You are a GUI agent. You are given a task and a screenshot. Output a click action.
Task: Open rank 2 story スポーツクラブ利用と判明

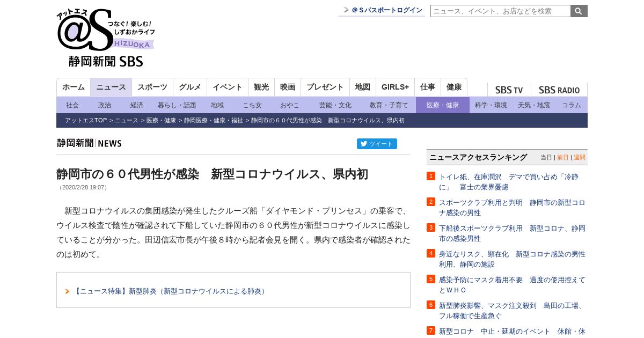tap(512, 207)
